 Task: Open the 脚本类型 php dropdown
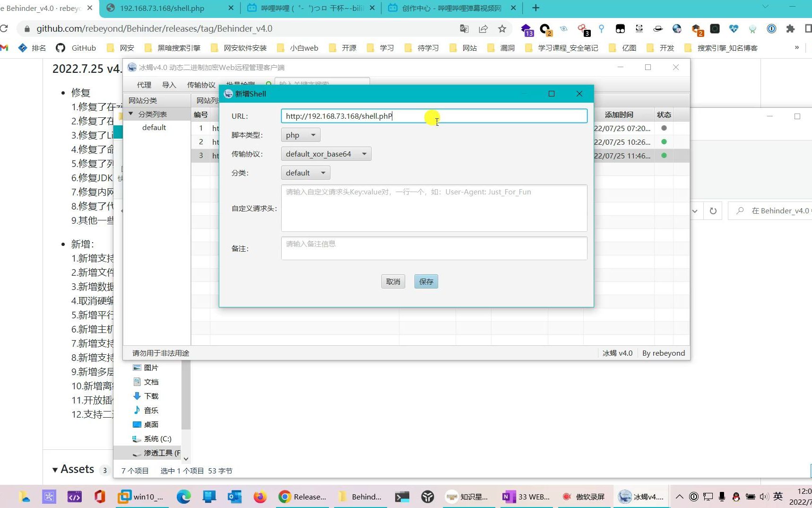(301, 135)
